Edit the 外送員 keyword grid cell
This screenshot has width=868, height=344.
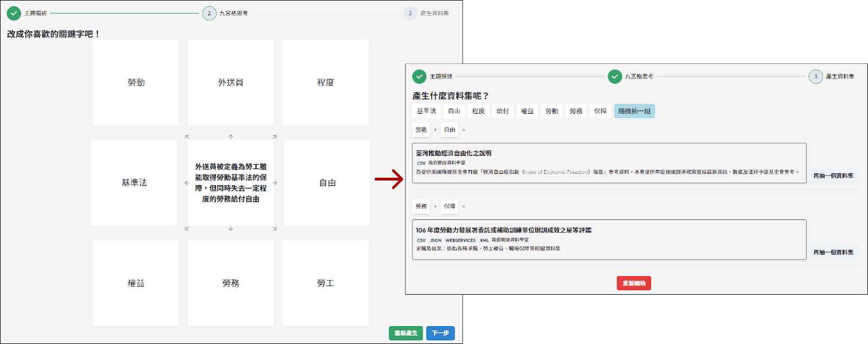(231, 82)
